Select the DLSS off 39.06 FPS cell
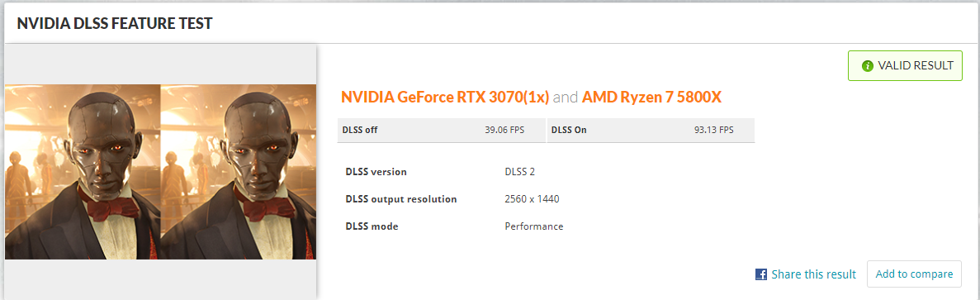 (441, 130)
